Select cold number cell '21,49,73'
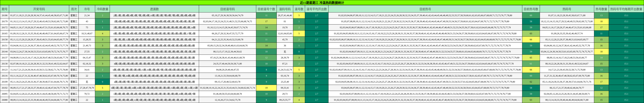Viewport: 644px width, 103px height. click(x=87, y=46)
